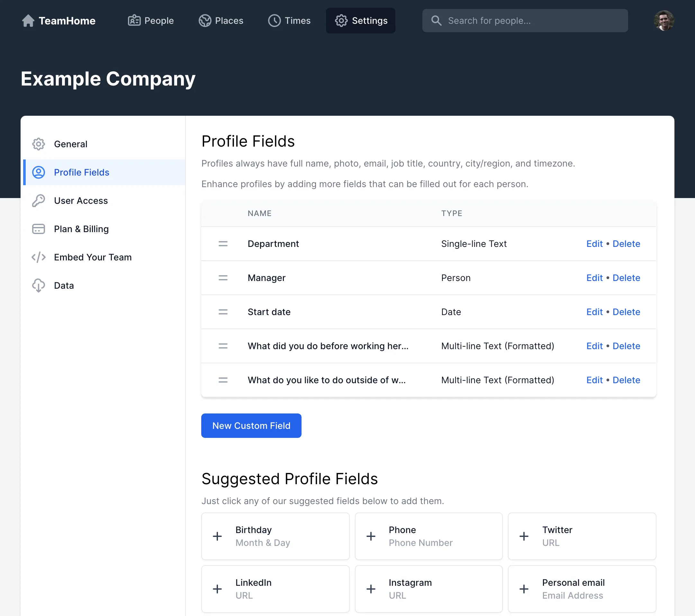
Task: Click the Settings gear icon in navbar
Action: click(341, 21)
